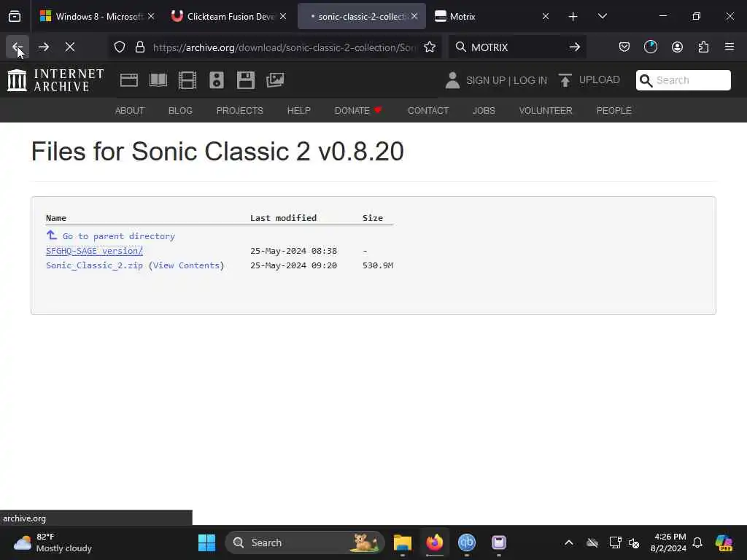Open the notification bell

[697, 542]
